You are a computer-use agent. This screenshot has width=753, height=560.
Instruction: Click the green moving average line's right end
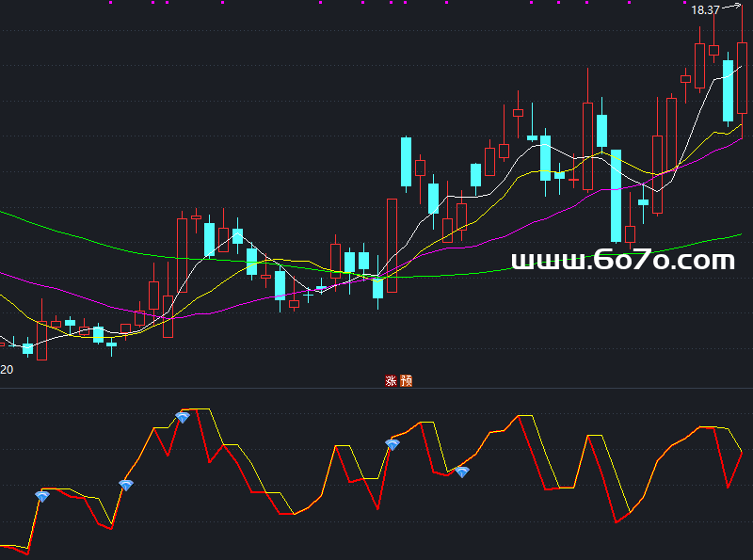coord(740,233)
